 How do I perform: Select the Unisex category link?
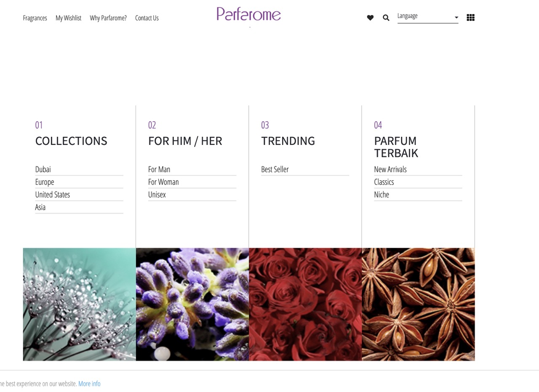pos(157,195)
